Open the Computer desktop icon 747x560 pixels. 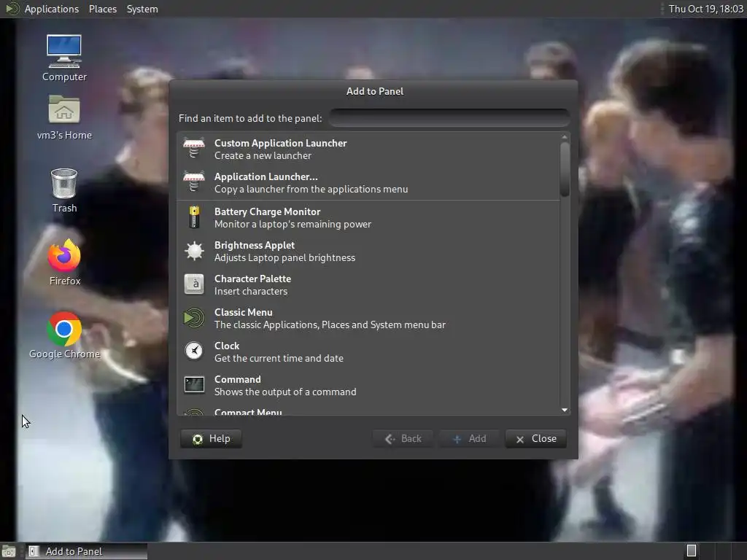(x=64, y=58)
